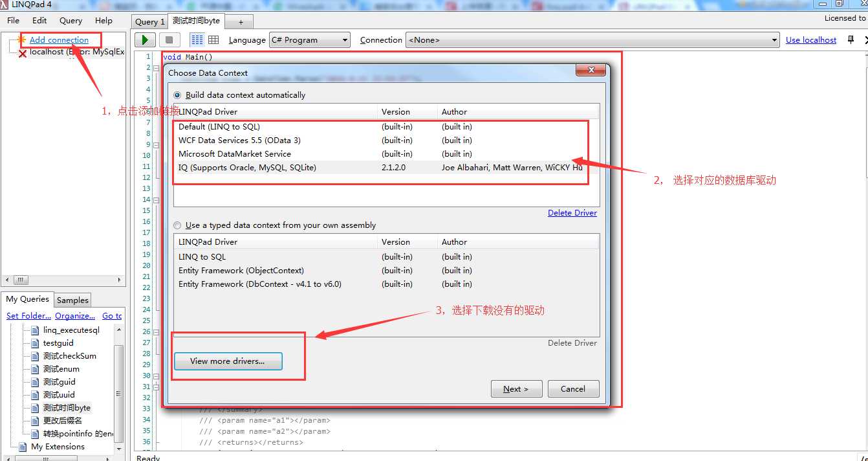868x461 pixels.
Task: Click the Go to link in My Queries
Action: pos(112,316)
